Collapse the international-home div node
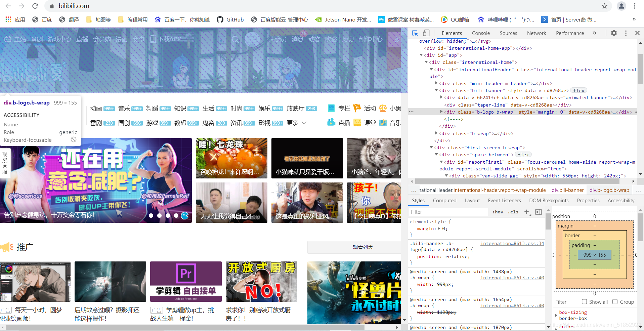Viewport: 644px width, 331px height. [426, 62]
